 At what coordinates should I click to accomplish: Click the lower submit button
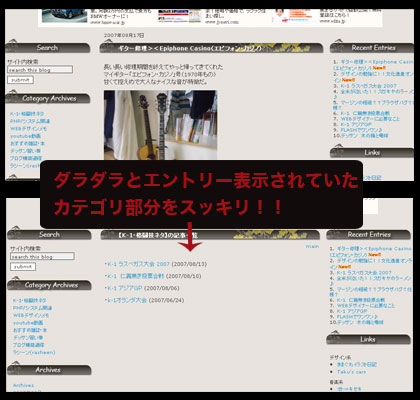tap(23, 267)
